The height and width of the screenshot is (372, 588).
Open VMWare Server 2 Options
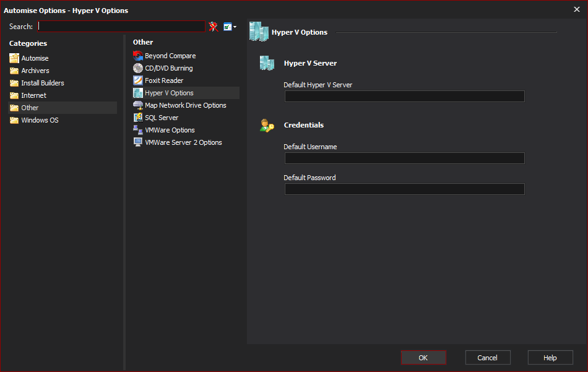(183, 142)
